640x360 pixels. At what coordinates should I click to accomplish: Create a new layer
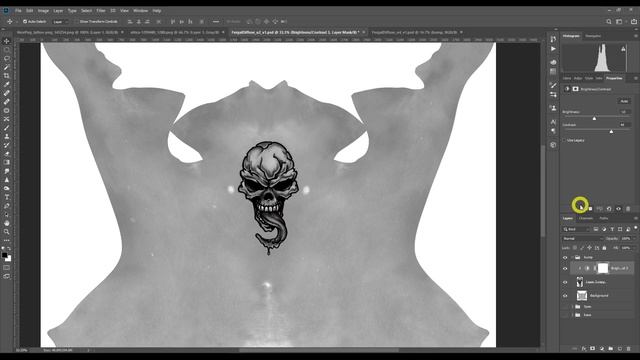point(620,349)
